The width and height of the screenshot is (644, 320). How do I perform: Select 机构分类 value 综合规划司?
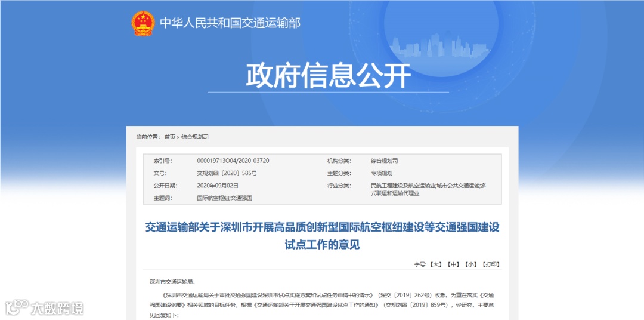point(384,161)
